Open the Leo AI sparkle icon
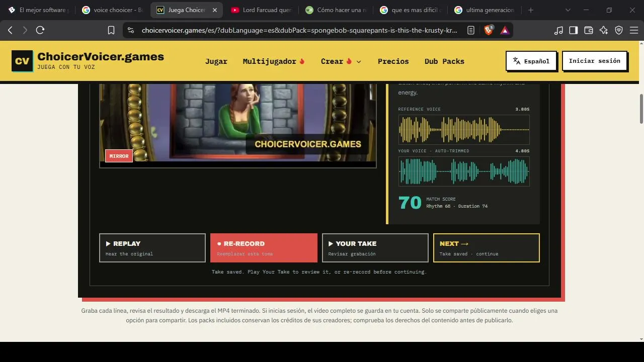The width and height of the screenshot is (644, 362). pos(604,30)
